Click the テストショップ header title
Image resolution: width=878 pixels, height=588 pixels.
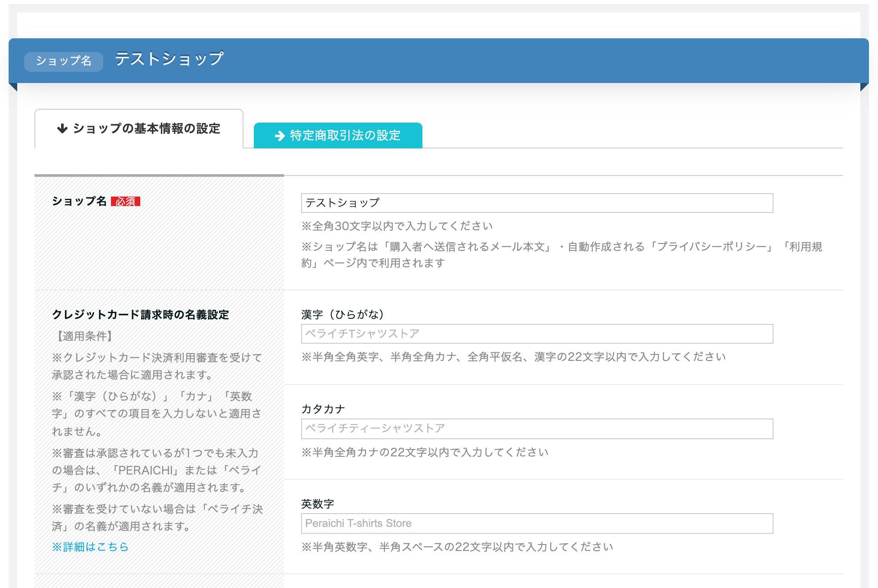point(169,59)
